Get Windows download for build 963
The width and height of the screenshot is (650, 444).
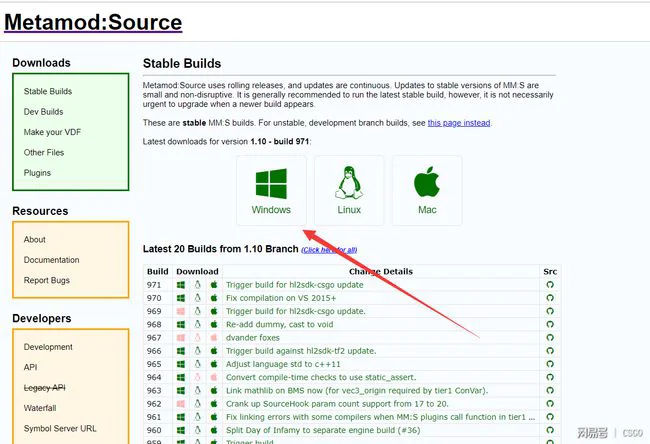(181, 391)
